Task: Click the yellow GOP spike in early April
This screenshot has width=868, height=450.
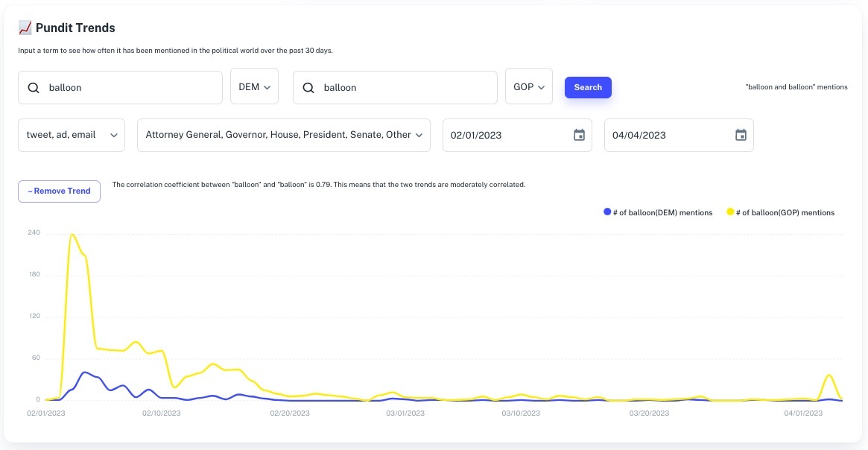Action: [x=829, y=375]
